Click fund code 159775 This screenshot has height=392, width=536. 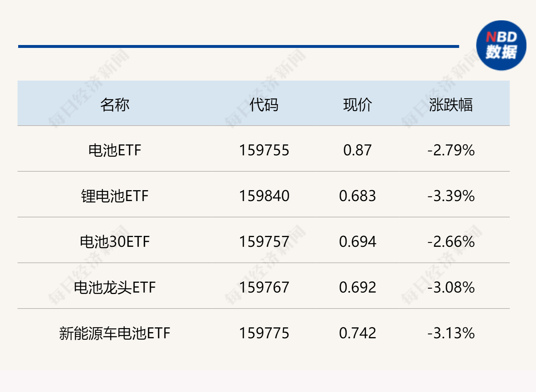pyautogui.click(x=264, y=333)
